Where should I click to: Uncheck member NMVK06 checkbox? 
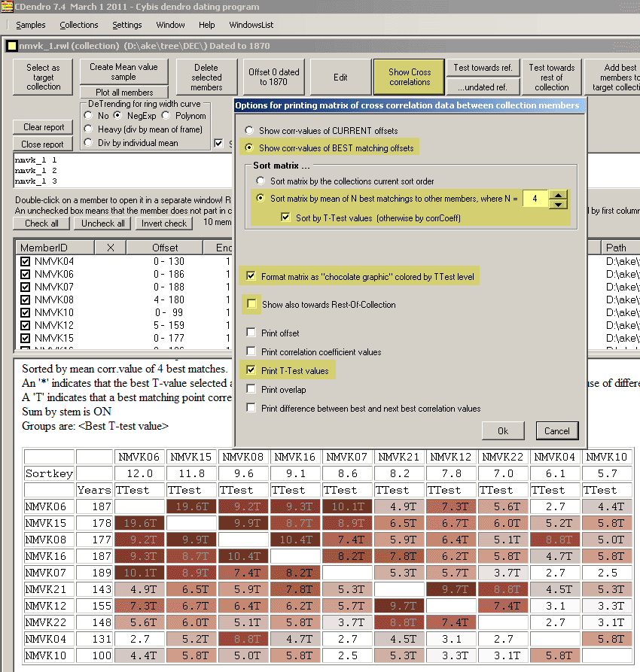click(x=26, y=274)
